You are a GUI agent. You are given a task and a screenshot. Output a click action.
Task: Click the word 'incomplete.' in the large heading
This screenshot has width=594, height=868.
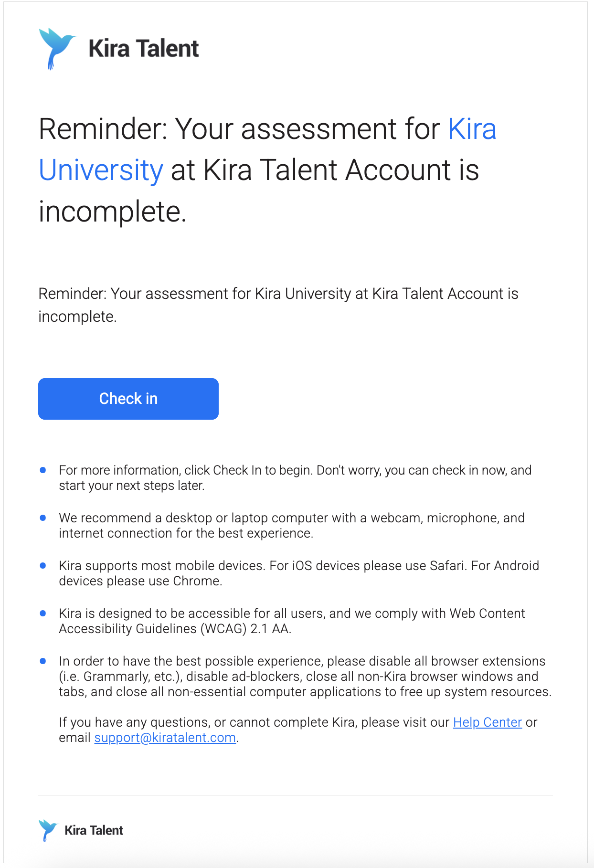point(112,212)
